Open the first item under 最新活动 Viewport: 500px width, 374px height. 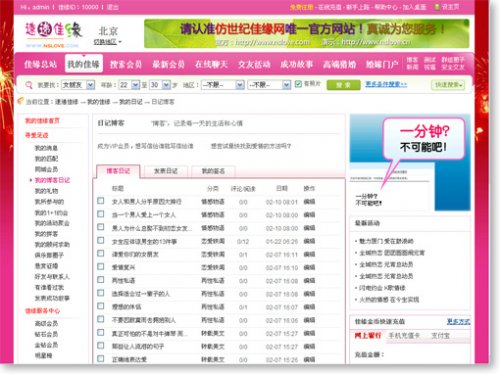click(x=386, y=241)
